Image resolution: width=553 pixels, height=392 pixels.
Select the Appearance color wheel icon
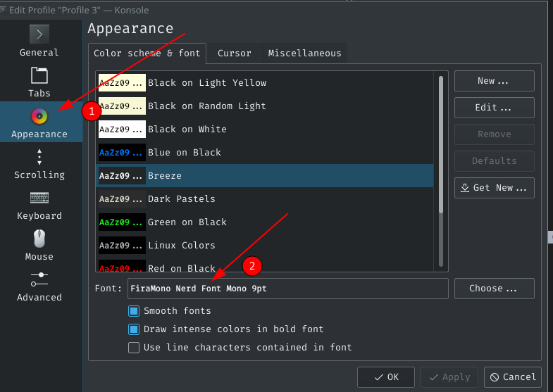click(x=39, y=115)
